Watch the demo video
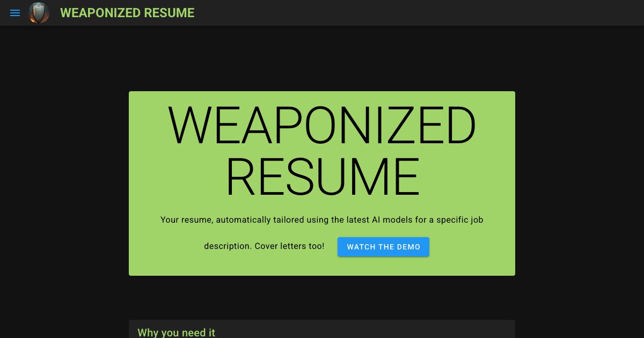Screen dimensions: 644x338 pyautogui.click(x=383, y=247)
